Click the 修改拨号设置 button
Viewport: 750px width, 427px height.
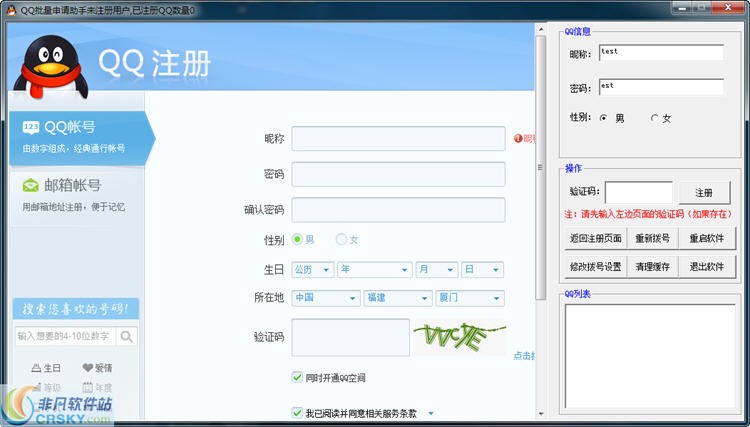[x=596, y=266]
